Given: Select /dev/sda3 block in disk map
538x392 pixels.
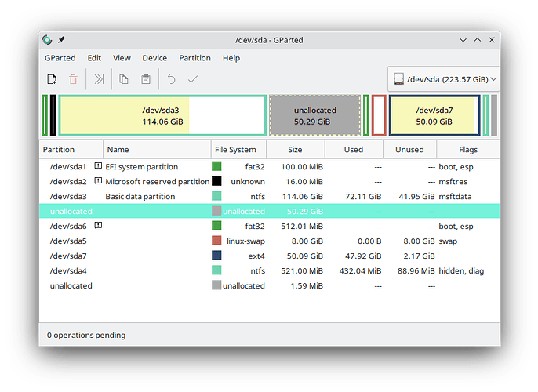Looking at the screenshot, I should click(x=162, y=115).
